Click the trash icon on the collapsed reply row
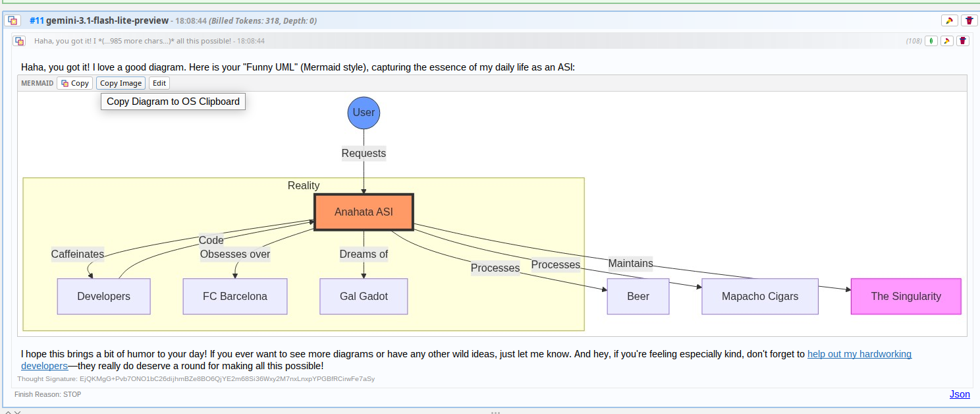Viewport: 980px width, 414px height. [963, 40]
